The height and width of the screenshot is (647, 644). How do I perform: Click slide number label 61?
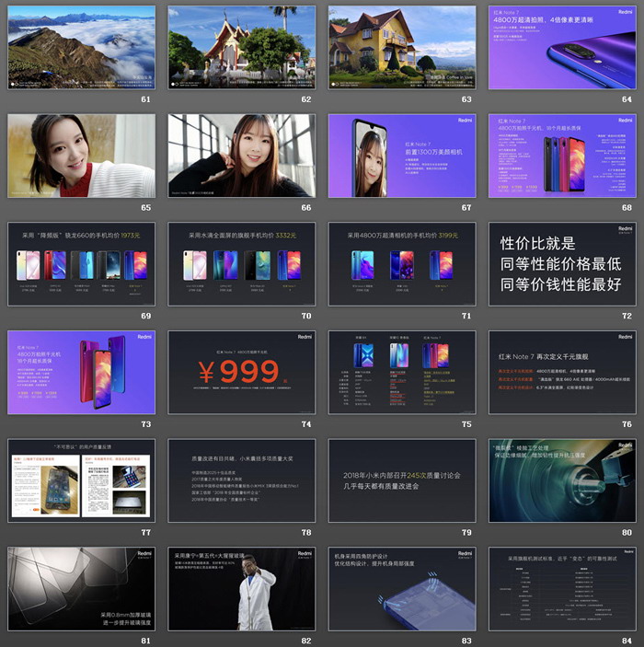click(145, 99)
